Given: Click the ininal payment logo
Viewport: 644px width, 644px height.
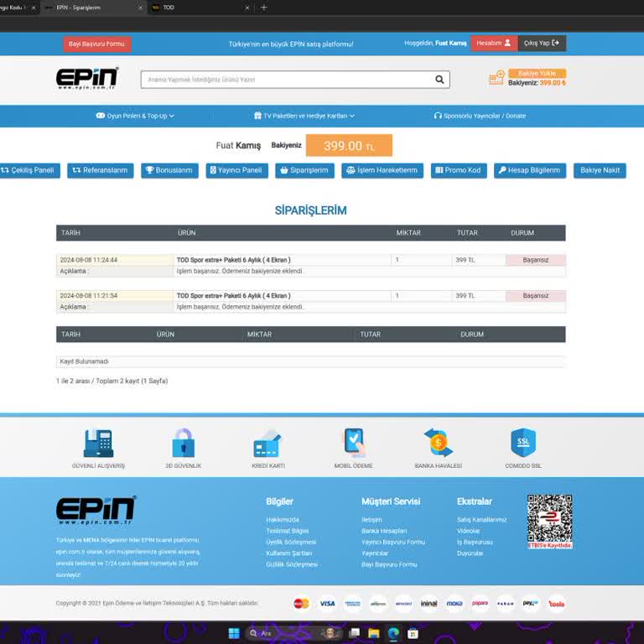Looking at the screenshot, I should [x=428, y=604].
